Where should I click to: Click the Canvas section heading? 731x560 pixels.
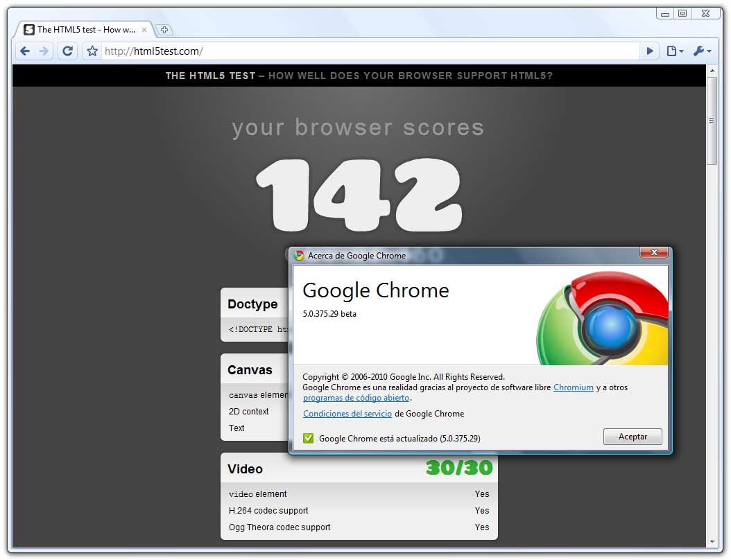pyautogui.click(x=250, y=370)
